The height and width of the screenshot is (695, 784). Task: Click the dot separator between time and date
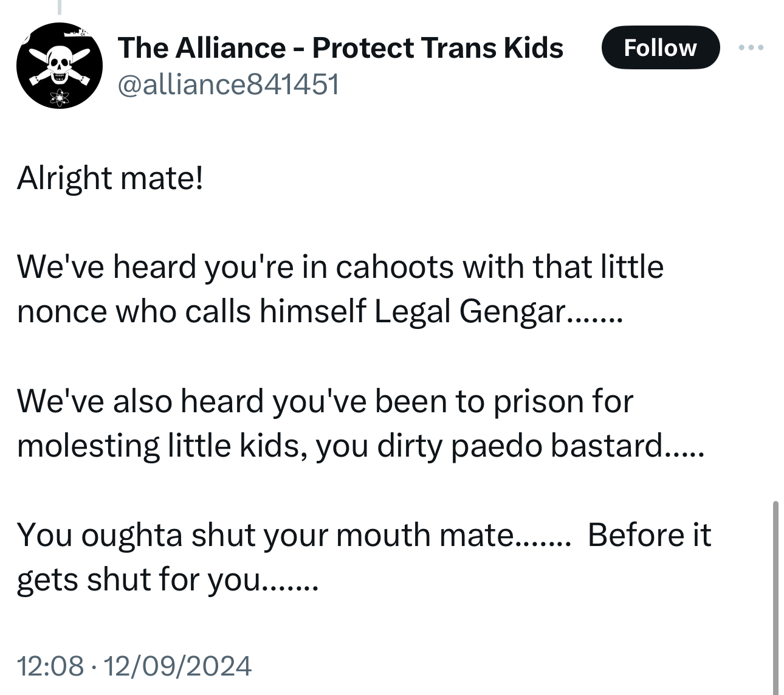coord(94,665)
